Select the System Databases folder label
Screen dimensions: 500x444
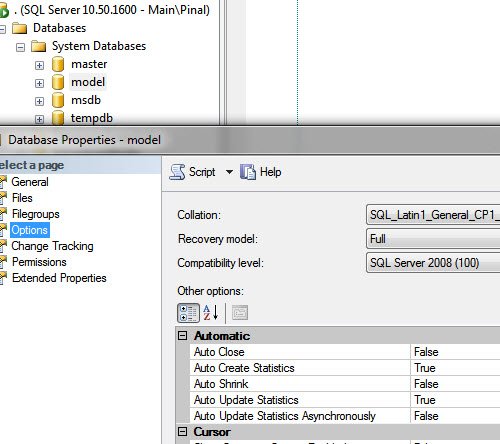pos(99,46)
